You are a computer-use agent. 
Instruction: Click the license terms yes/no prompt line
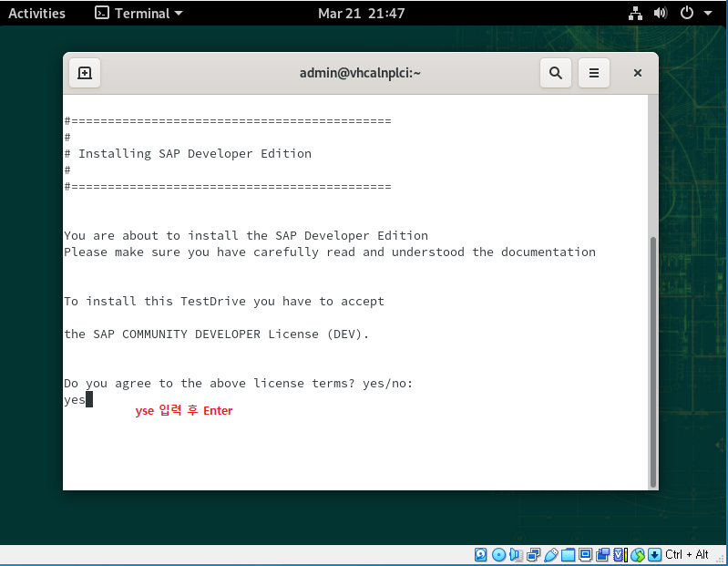tap(238, 384)
